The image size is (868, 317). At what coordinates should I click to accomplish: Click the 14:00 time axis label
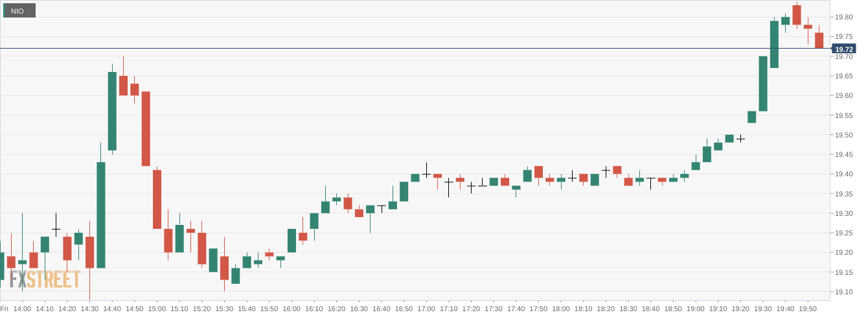point(22,309)
